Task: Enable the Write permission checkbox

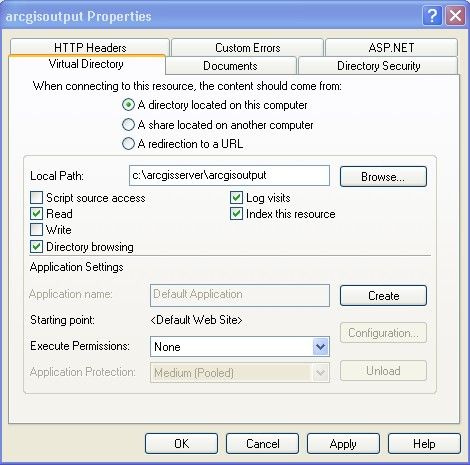Action: (x=36, y=230)
